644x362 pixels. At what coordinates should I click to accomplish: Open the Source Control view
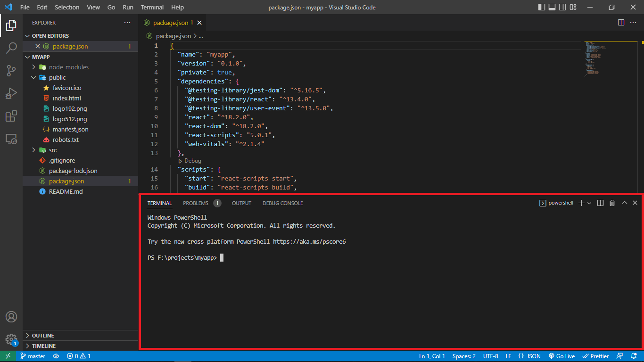pyautogui.click(x=11, y=71)
